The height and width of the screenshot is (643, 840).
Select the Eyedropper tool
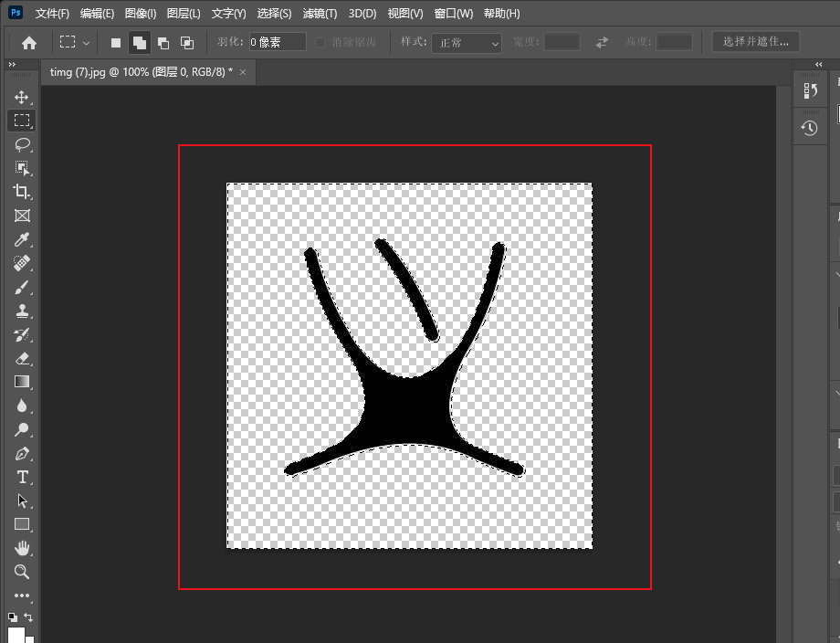click(x=22, y=239)
